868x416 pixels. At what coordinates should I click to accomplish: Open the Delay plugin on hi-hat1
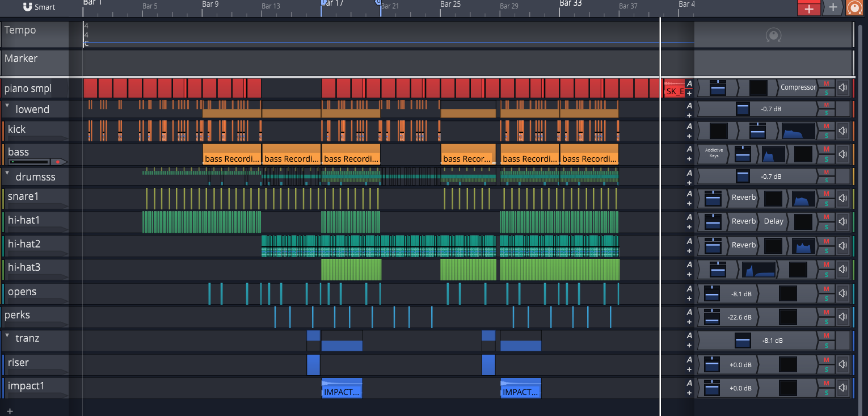coord(773,221)
